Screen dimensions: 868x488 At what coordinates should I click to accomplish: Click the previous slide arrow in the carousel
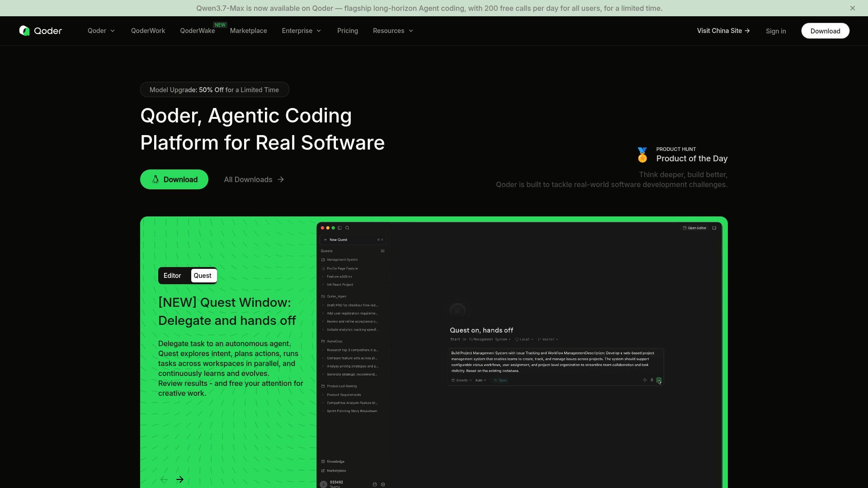[164, 479]
